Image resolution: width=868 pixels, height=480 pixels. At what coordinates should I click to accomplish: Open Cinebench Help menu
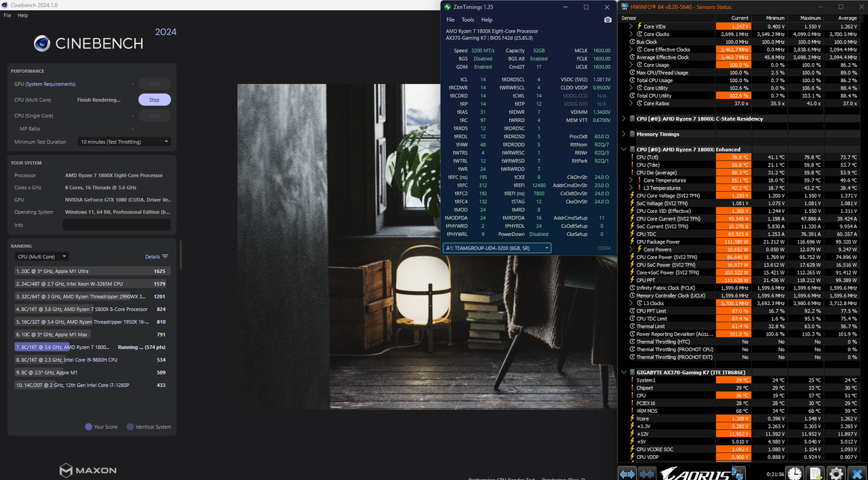click(22, 15)
